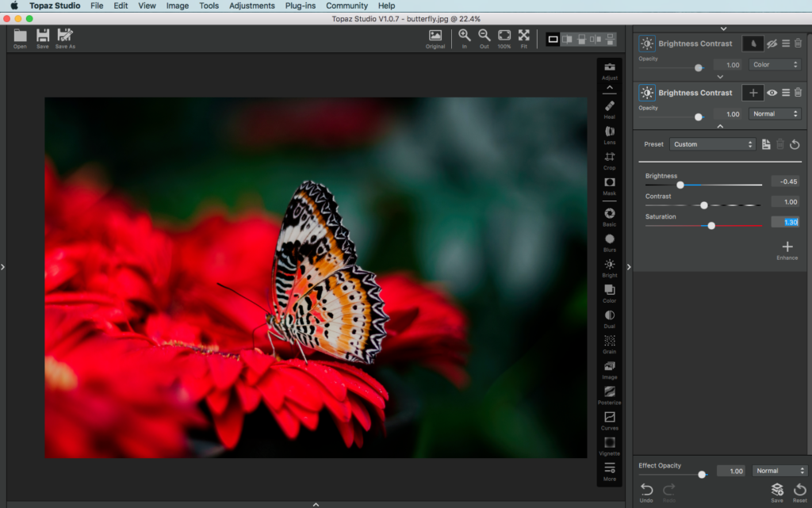Switch to side-by-side comparison view
812x508 pixels.
point(596,40)
